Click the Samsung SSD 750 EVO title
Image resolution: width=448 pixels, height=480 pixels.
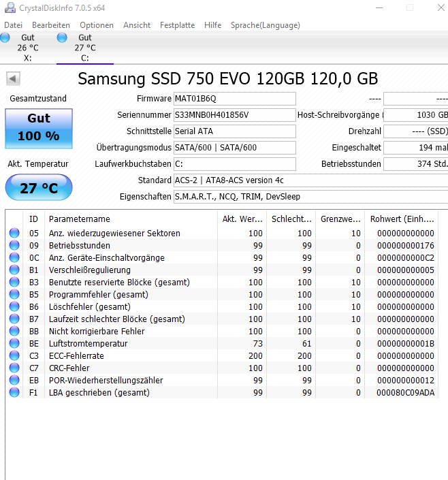tap(228, 79)
